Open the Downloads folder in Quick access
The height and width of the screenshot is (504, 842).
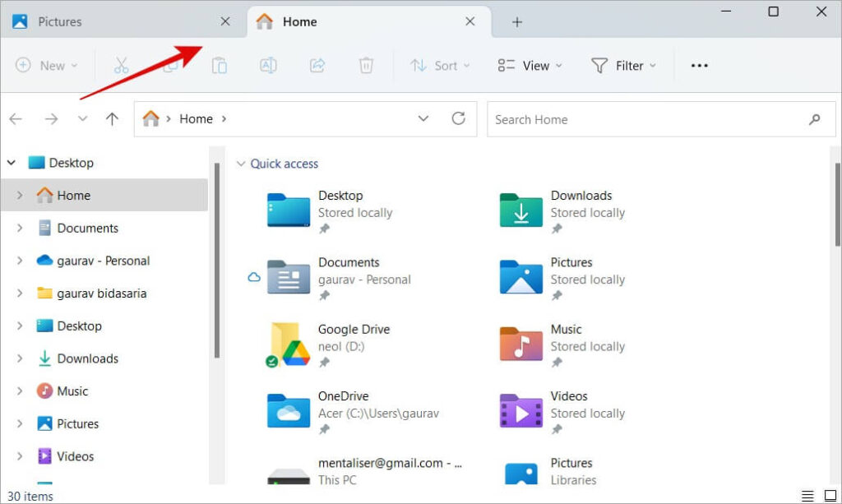562,211
